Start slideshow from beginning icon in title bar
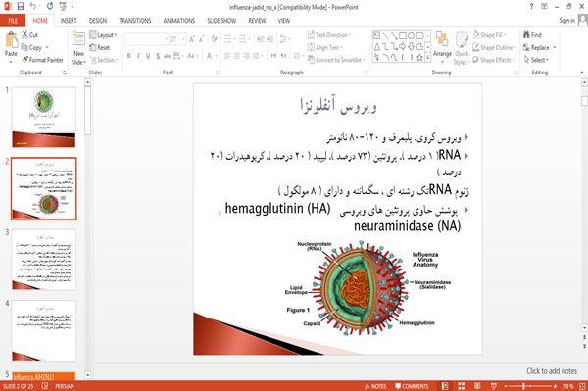 click(63, 6)
